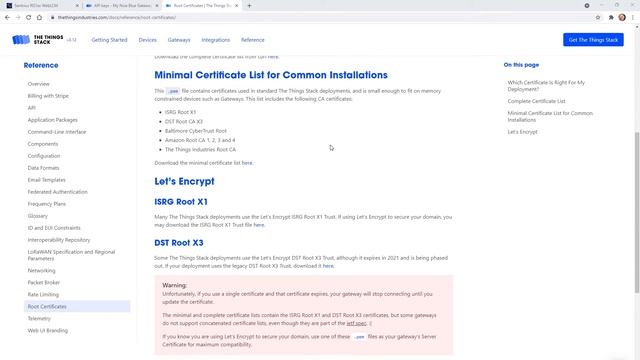Jump to Minimal Certificate List in On this page
This screenshot has width=640, height=360.
[x=550, y=116]
